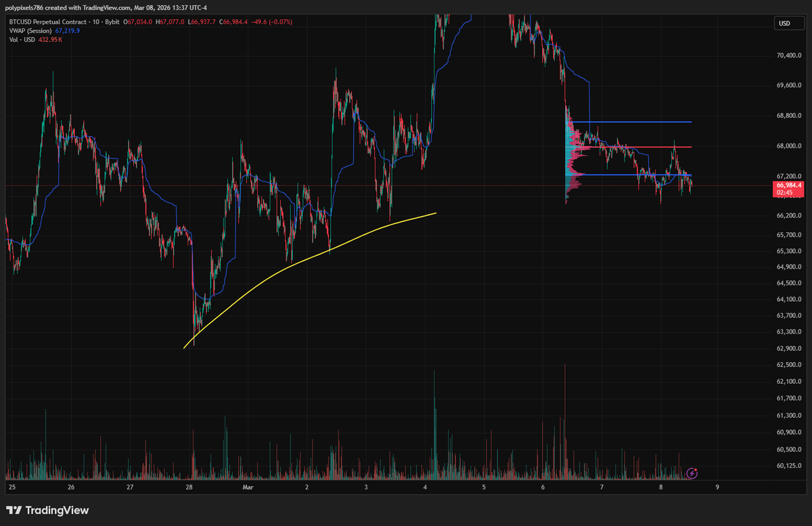Image resolution: width=812 pixels, height=526 pixels.
Task: Click date label 27 on the time axis
Action: (130, 487)
